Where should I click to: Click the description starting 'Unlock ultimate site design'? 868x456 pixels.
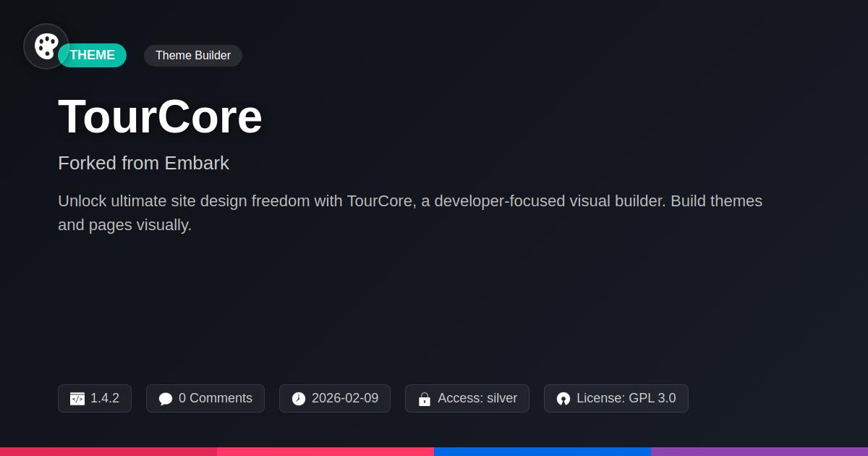pos(410,213)
